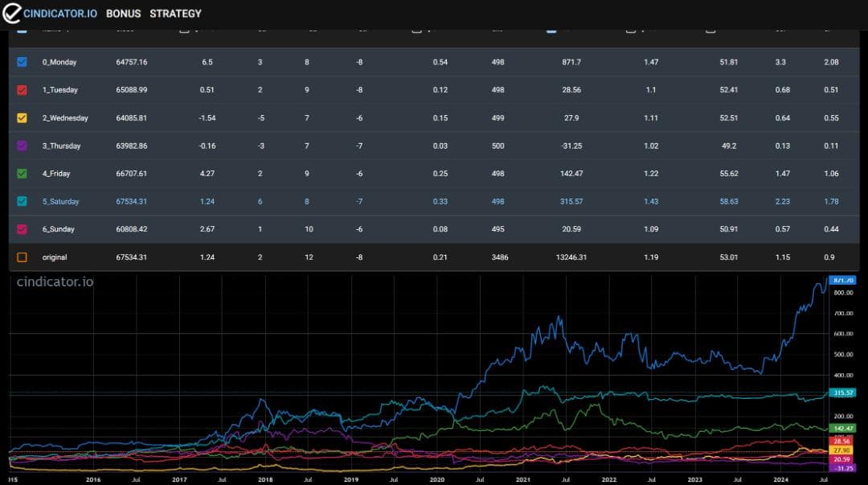Toggle the 5_Saturday teal checkbox
The width and height of the screenshot is (868, 485).
22,201
